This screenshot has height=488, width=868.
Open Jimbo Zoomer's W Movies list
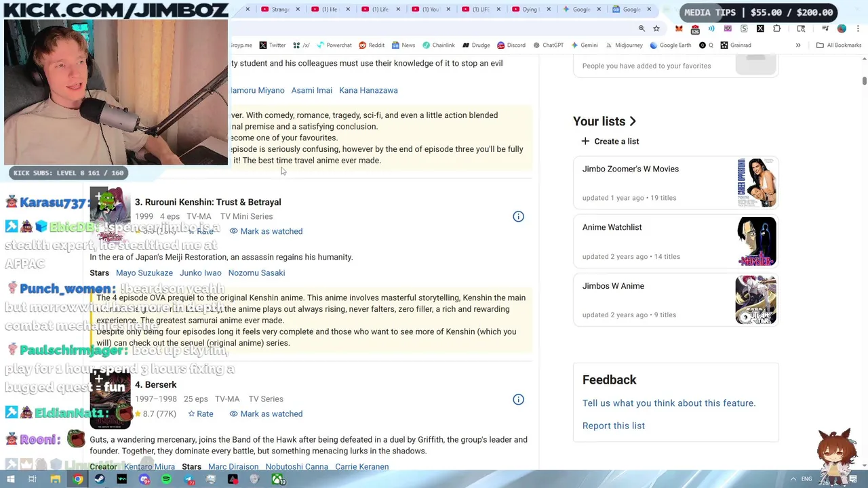(x=675, y=183)
